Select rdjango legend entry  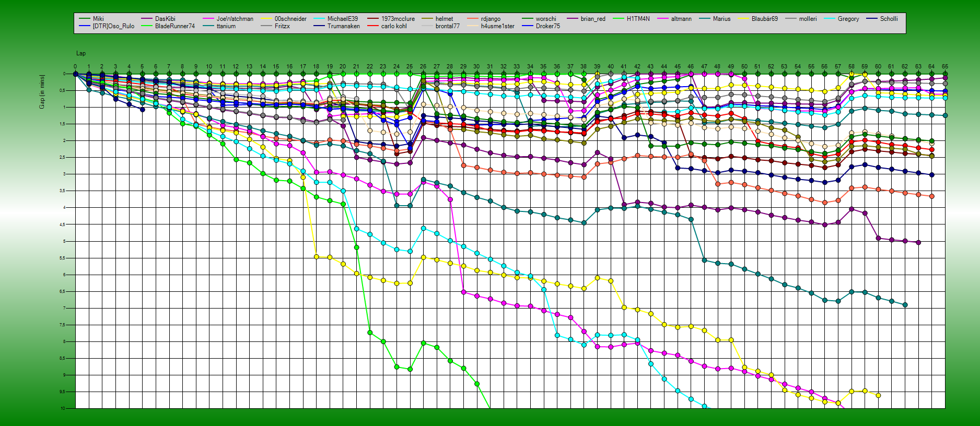(491, 19)
